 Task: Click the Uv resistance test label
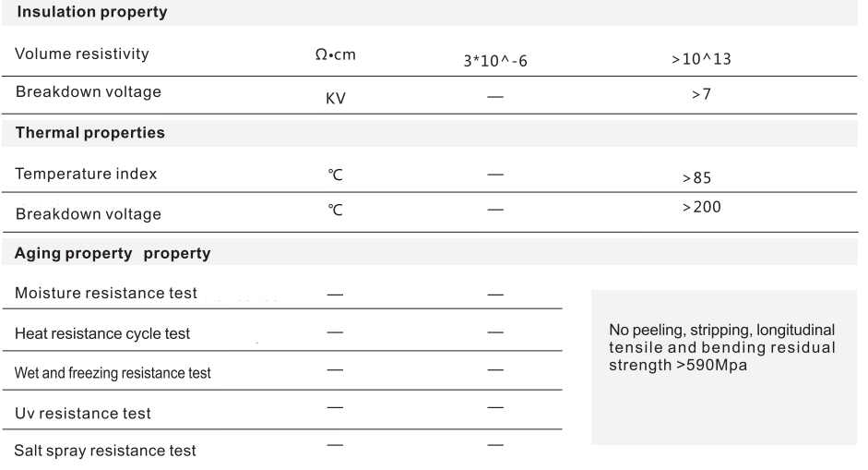click(82, 414)
